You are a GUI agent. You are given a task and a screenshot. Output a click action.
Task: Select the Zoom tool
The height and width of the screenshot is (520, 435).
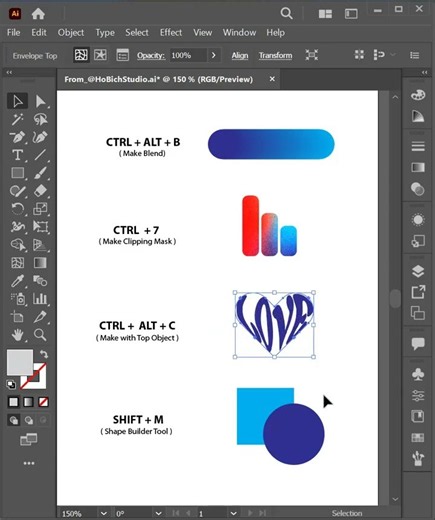pyautogui.click(x=40, y=335)
